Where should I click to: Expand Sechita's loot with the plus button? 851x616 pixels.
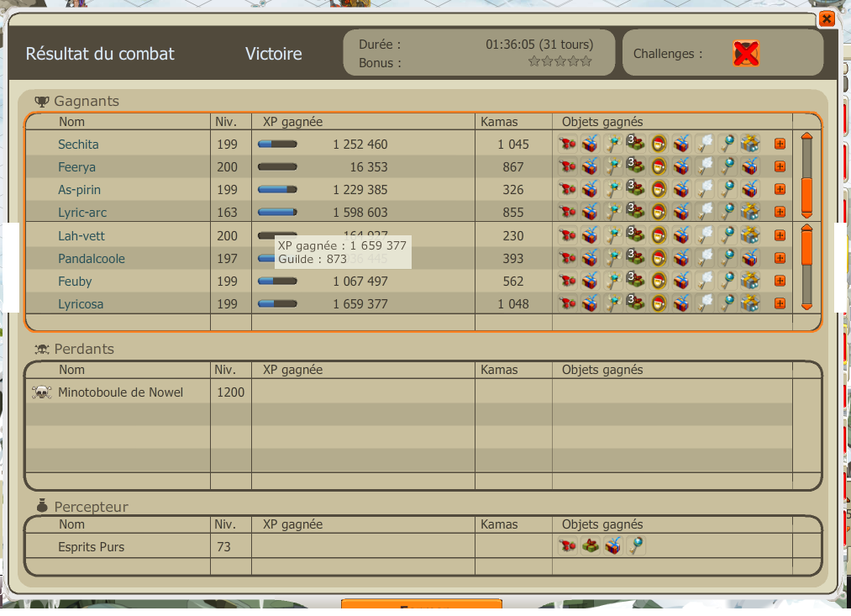coord(780,144)
